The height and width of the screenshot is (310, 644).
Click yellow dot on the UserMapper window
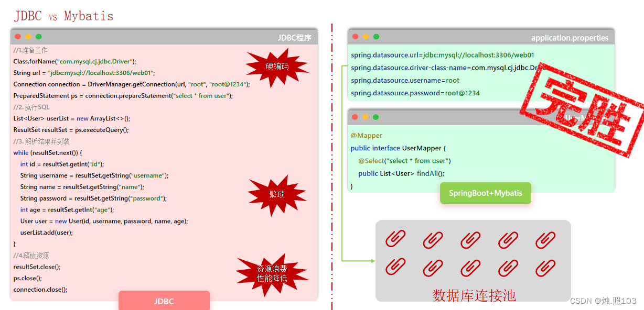[x=366, y=117]
